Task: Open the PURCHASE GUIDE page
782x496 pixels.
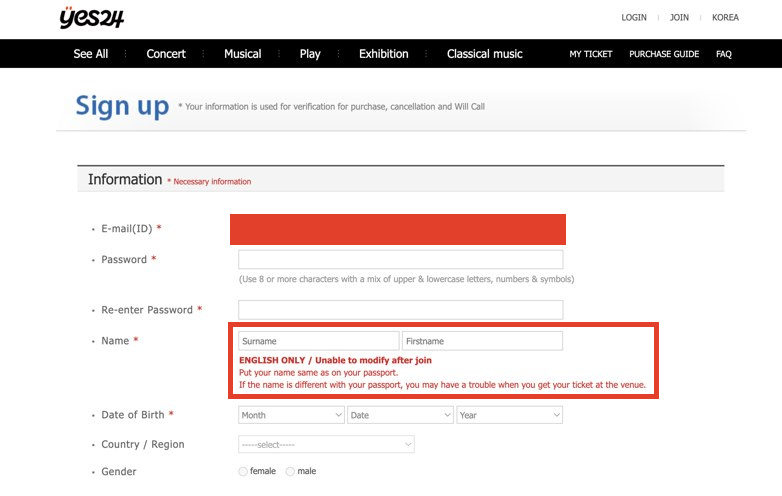Action: pos(664,54)
